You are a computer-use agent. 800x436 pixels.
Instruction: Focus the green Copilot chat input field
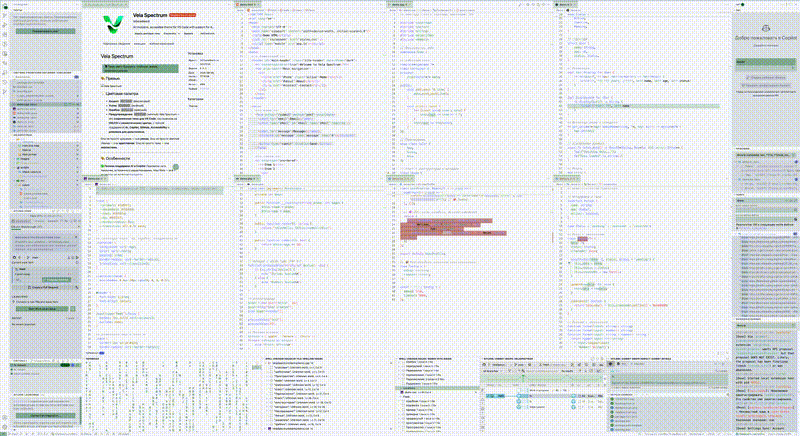tap(765, 62)
